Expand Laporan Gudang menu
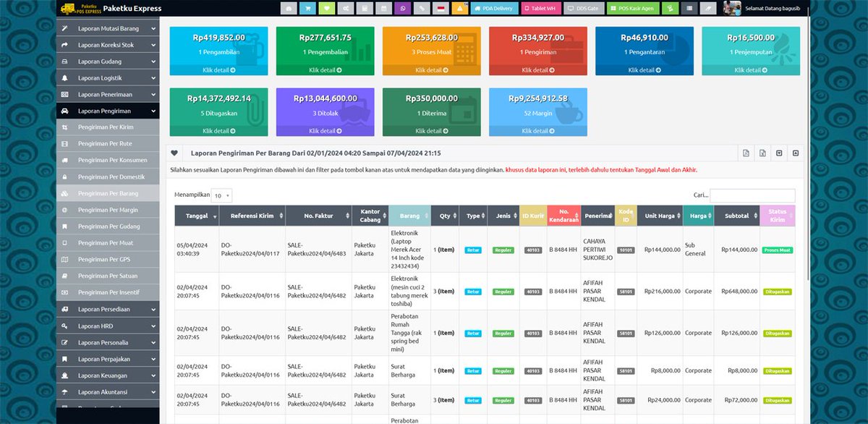Viewport: 868px width, 424px height. point(108,62)
